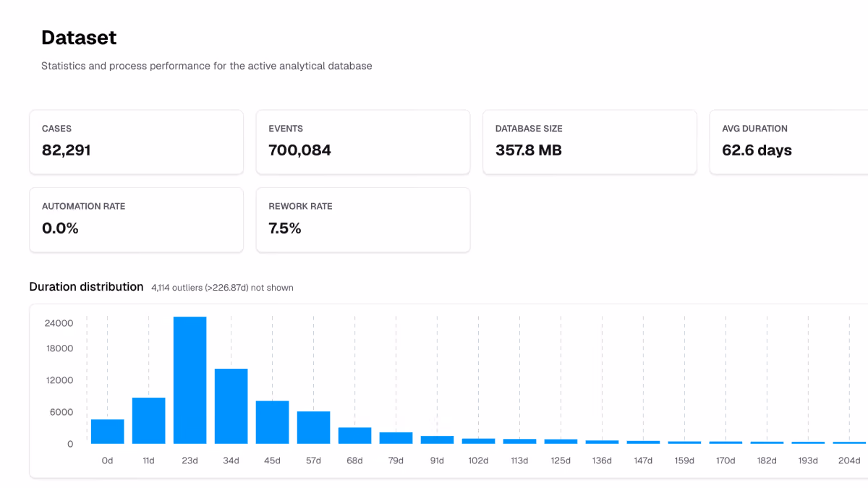Click the "113d" x-axis label

(x=520, y=461)
